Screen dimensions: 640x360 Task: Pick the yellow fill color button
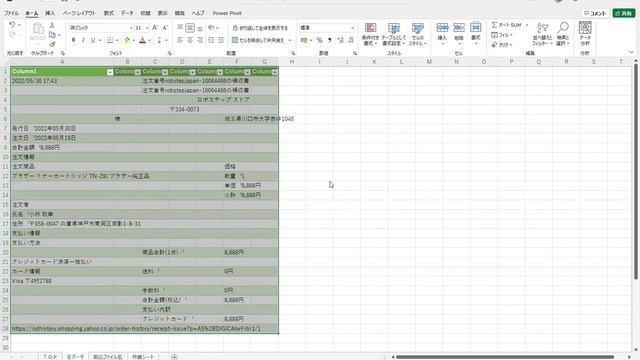(x=127, y=40)
